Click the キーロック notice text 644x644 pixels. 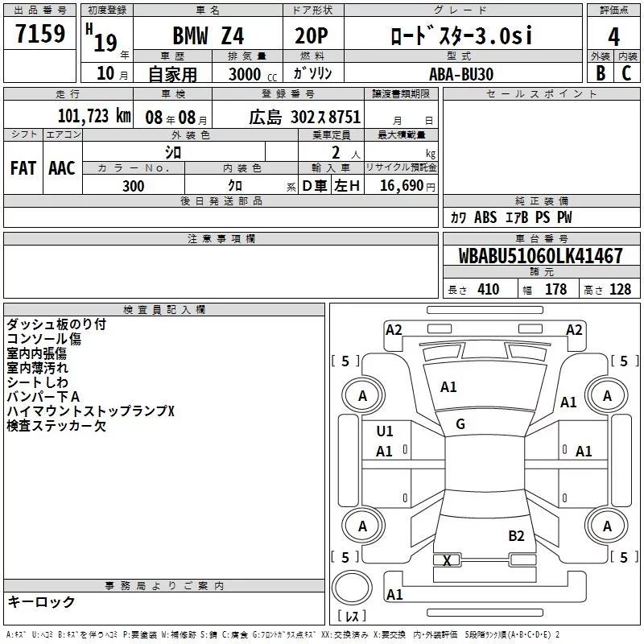41,601
